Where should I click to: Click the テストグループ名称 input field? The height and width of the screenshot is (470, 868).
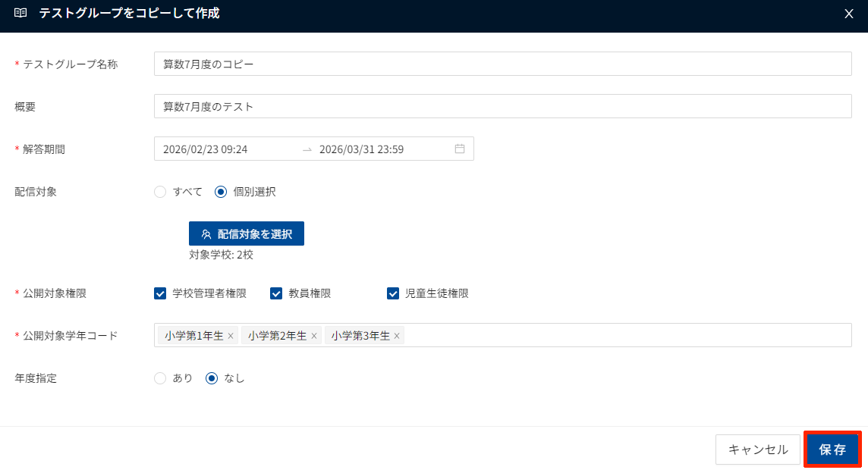point(502,64)
